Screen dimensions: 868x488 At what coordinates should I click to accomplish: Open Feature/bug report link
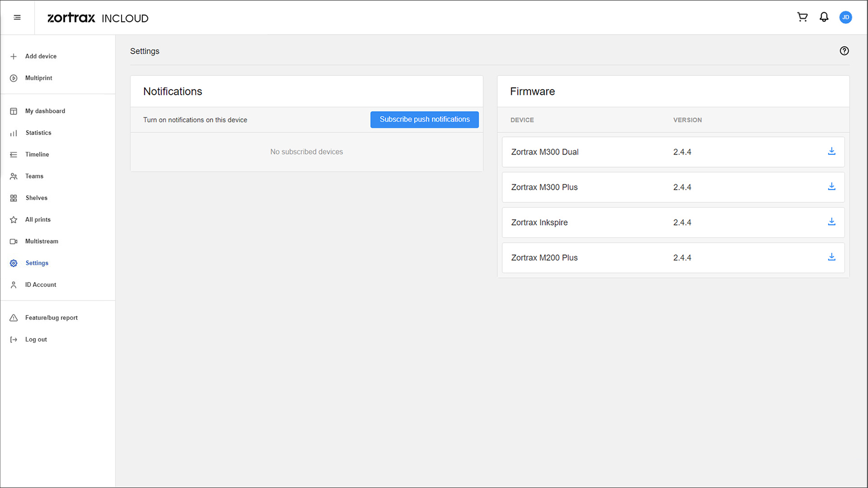tap(51, 318)
